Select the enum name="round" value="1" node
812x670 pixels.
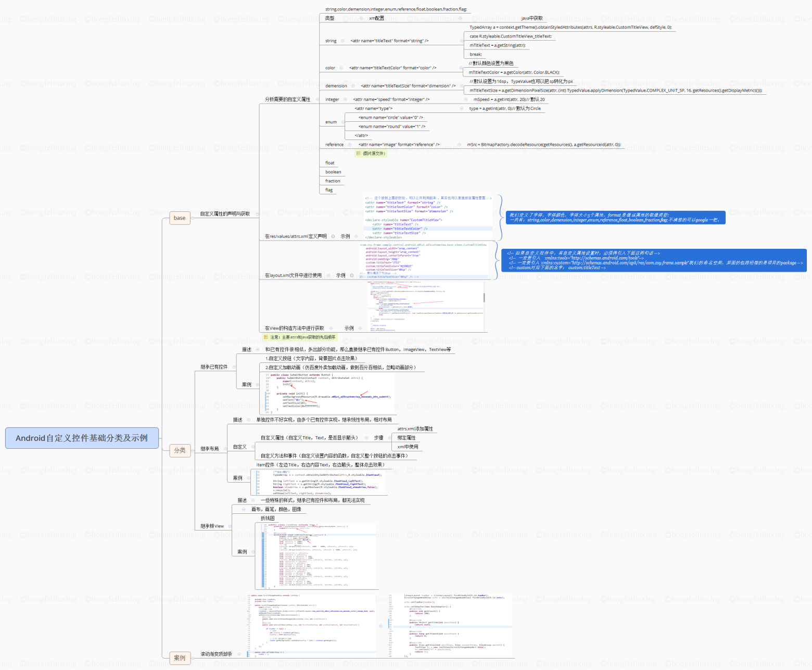(392, 127)
